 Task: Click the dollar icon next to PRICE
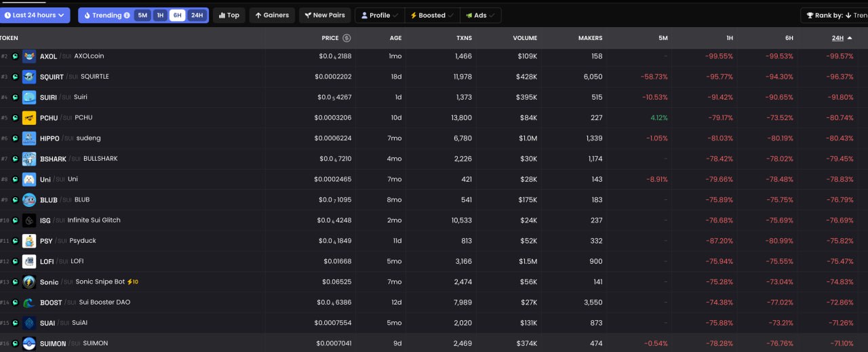click(x=347, y=38)
